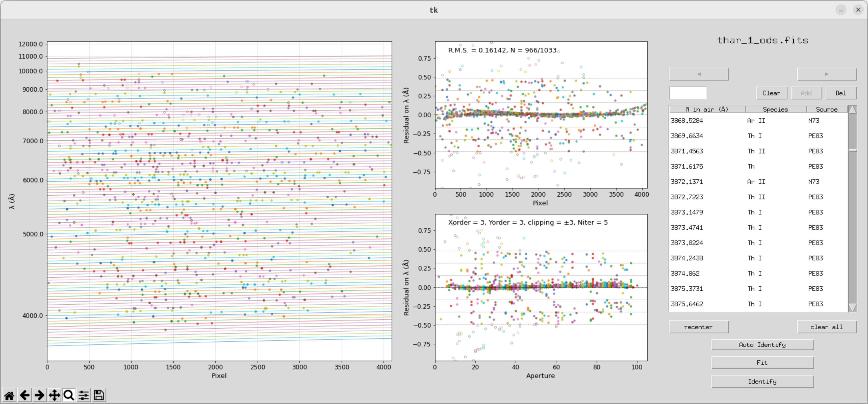Image resolution: width=868 pixels, height=404 pixels.
Task: Activate the Zoom magnifier tool
Action: (x=69, y=395)
